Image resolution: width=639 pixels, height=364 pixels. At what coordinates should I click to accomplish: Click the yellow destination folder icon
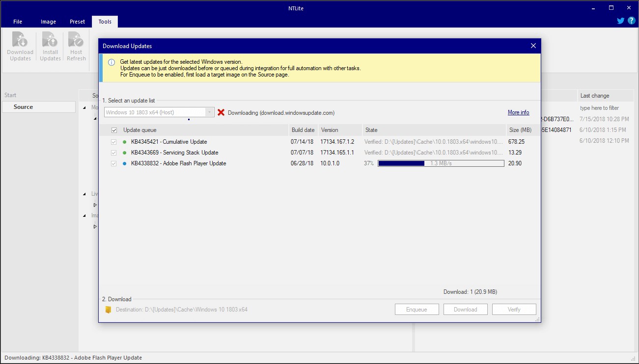[x=109, y=310]
